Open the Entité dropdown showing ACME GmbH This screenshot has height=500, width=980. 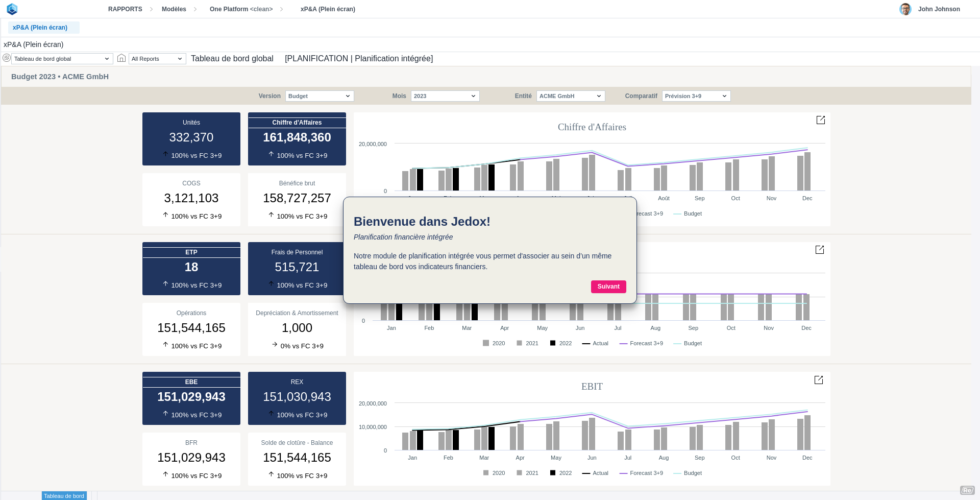click(570, 96)
